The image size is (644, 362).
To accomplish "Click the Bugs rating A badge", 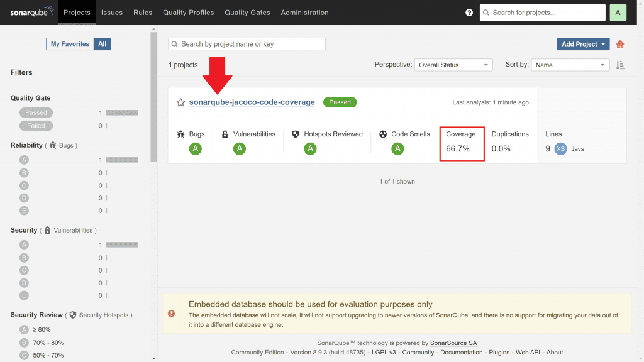I will pyautogui.click(x=196, y=149).
